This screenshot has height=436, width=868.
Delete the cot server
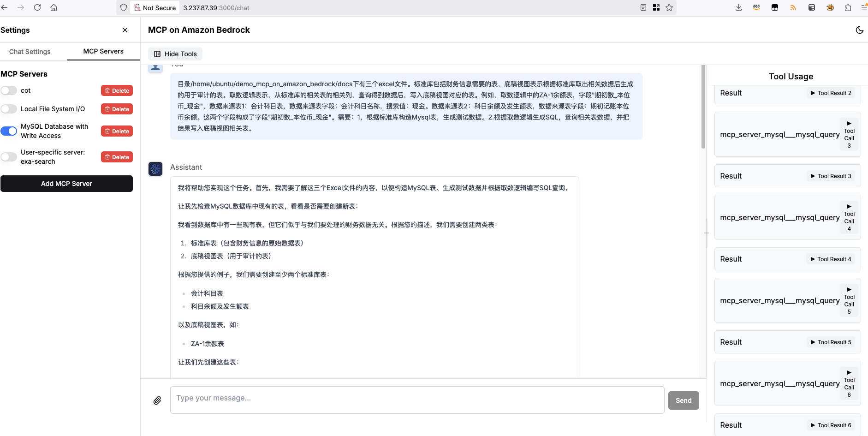tap(117, 90)
